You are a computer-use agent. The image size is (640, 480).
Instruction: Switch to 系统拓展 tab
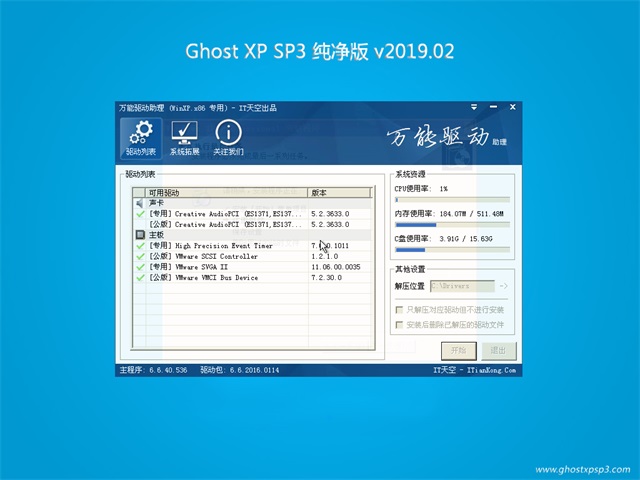(x=184, y=138)
